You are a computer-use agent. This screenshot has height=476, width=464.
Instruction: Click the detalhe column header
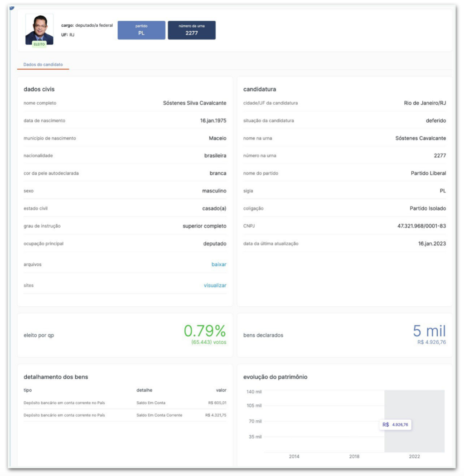144,390
